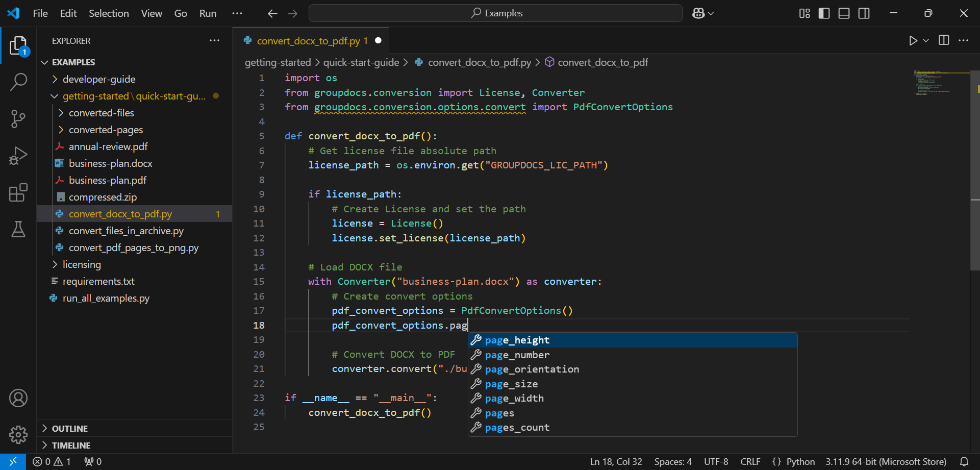Choose page_size suggestion
Image resolution: width=980 pixels, height=470 pixels.
[633, 384]
